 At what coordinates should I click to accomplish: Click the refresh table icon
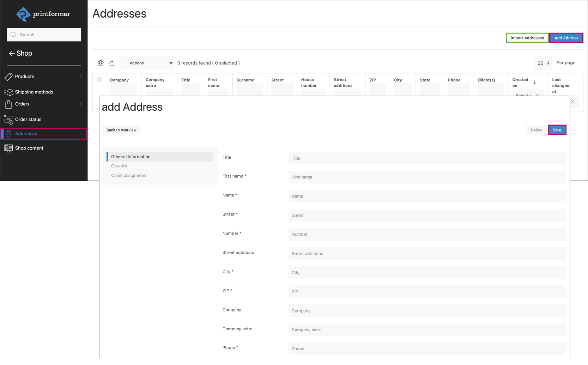point(112,63)
